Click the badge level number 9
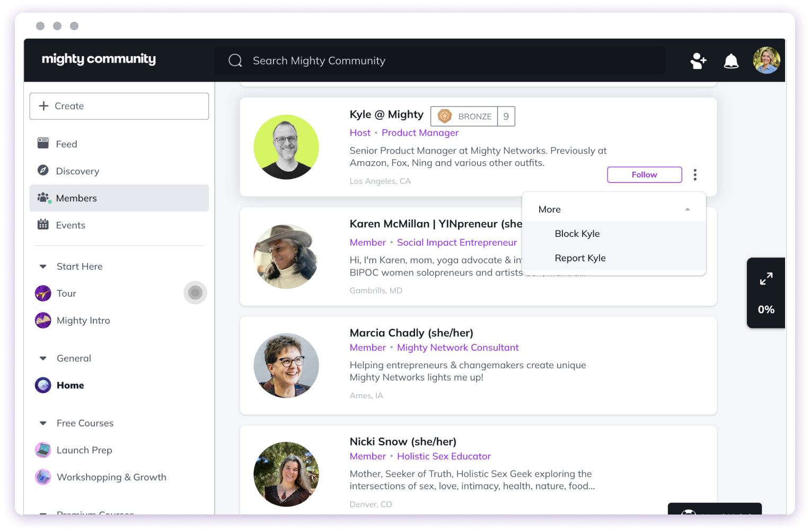Image resolution: width=810 pixels, height=532 pixels. pyautogui.click(x=506, y=117)
